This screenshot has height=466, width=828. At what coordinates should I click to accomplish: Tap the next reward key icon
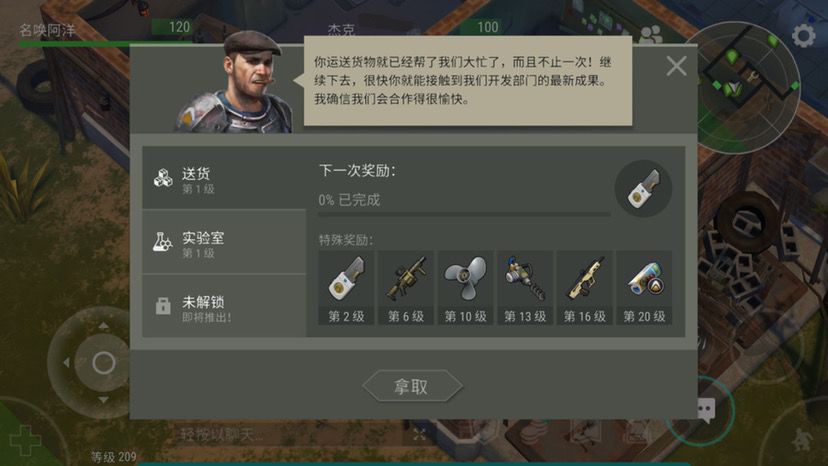click(643, 189)
